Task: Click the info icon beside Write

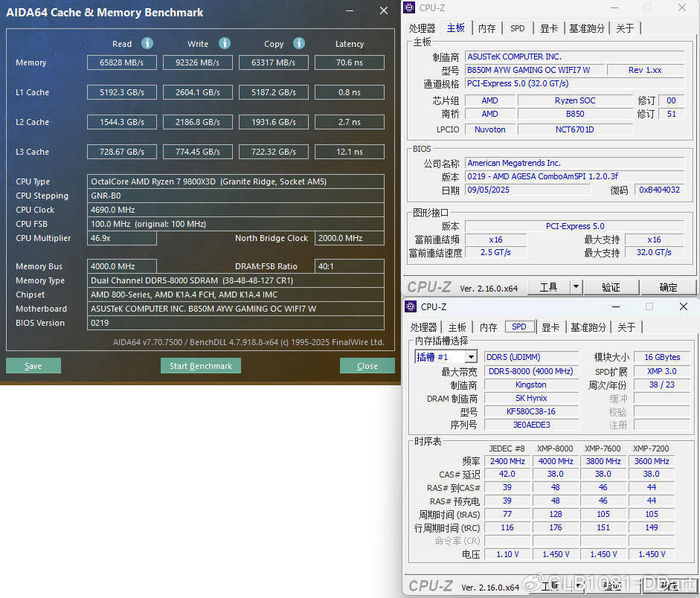Action: point(224,44)
